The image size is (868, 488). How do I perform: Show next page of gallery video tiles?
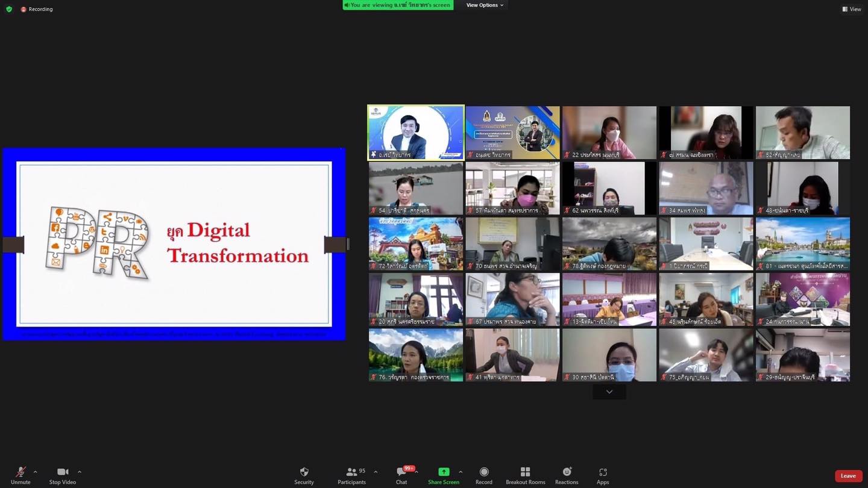pos(609,392)
